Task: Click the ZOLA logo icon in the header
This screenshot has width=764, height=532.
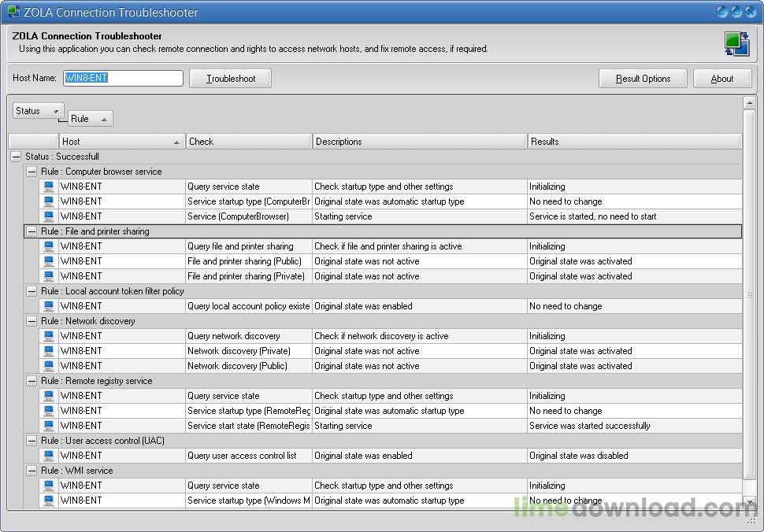Action: [736, 44]
